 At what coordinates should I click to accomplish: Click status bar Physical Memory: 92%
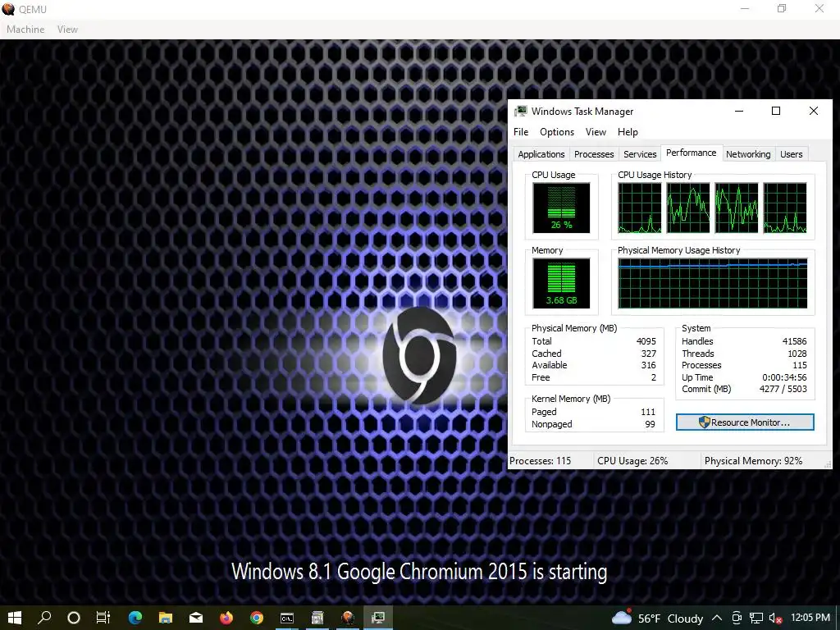click(x=753, y=461)
